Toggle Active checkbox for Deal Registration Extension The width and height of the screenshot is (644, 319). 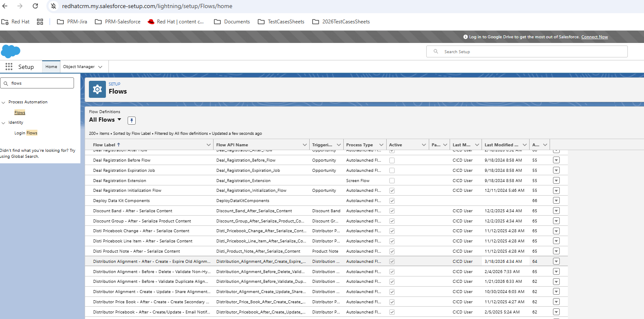point(392,180)
